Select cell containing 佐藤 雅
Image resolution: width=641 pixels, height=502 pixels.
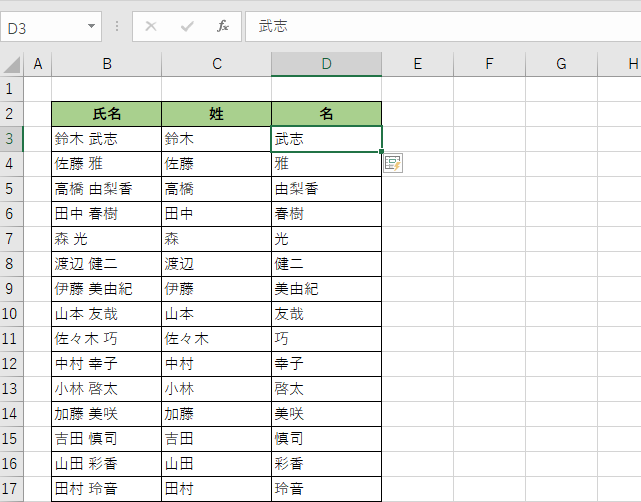(x=107, y=164)
